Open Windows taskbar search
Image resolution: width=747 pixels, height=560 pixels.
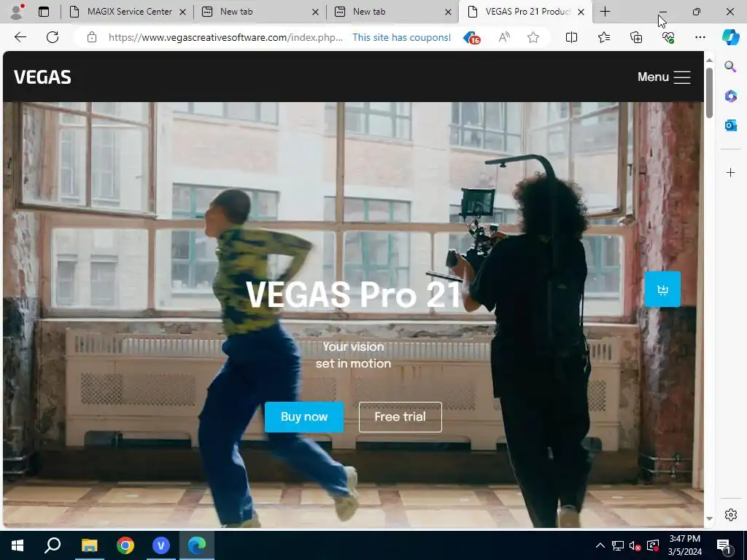pyautogui.click(x=53, y=545)
